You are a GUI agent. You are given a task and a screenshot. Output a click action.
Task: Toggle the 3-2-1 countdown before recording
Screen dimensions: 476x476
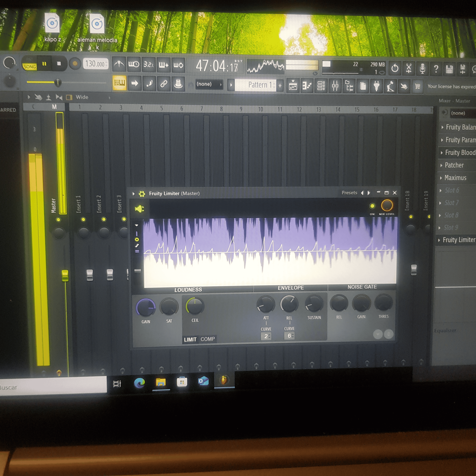point(149,65)
